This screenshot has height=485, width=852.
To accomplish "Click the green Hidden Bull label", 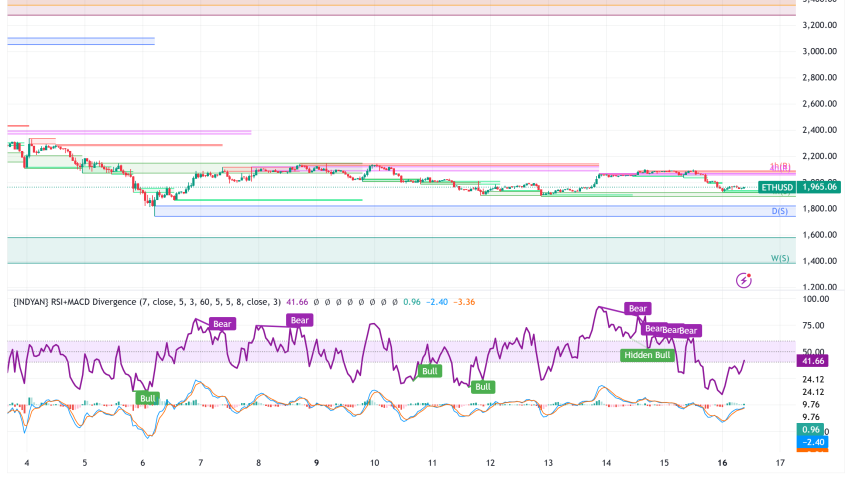I will (645, 355).
